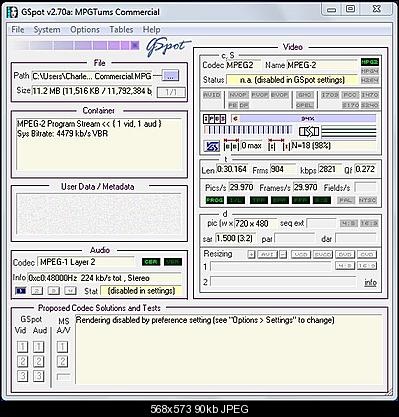Click the blue graph icon button
Image resolution: width=399 pixels, height=417 pixels.
tap(212, 146)
